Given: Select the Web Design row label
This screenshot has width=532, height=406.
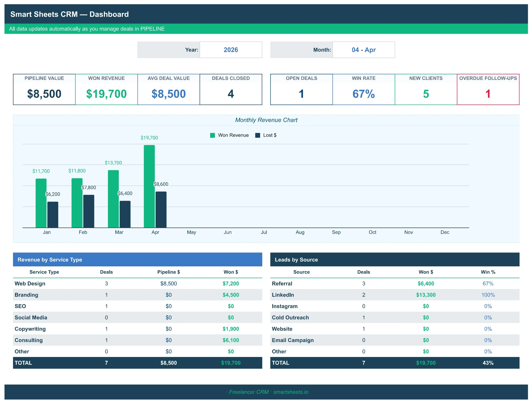Looking at the screenshot, I should 30,283.
